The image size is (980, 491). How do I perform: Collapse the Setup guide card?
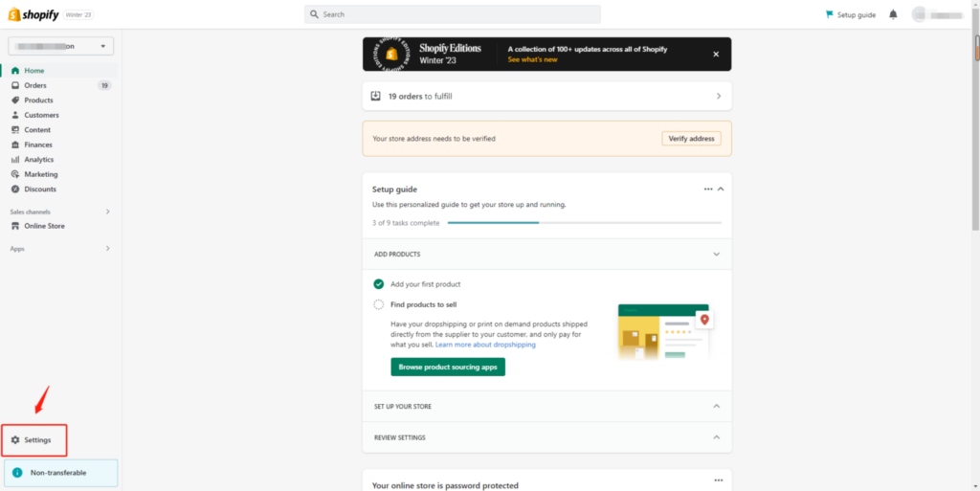coord(721,189)
